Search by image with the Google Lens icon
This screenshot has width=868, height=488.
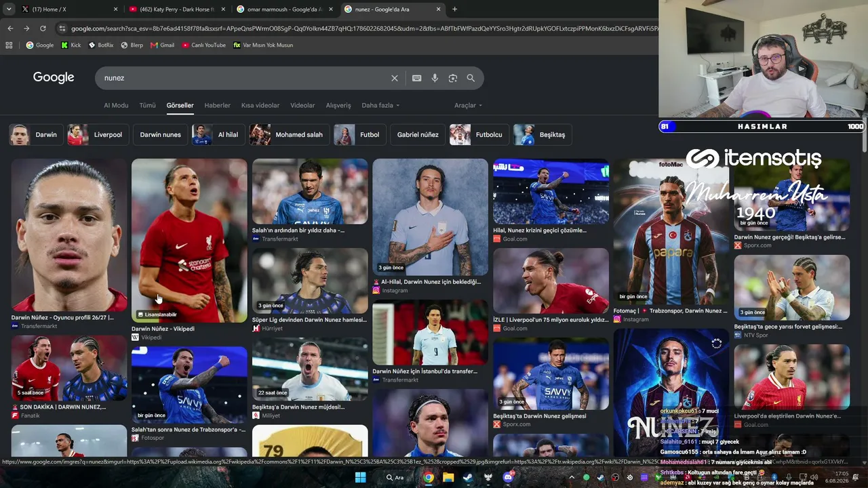pos(453,78)
